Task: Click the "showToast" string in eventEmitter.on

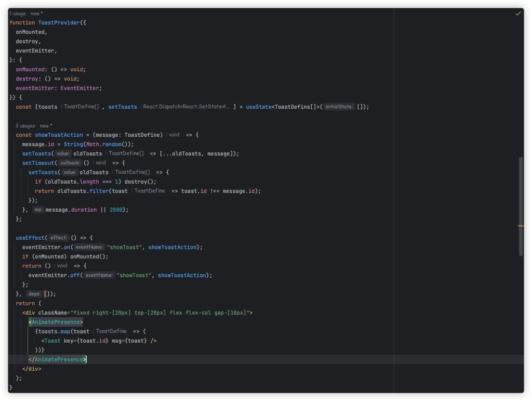Action: (x=124, y=247)
